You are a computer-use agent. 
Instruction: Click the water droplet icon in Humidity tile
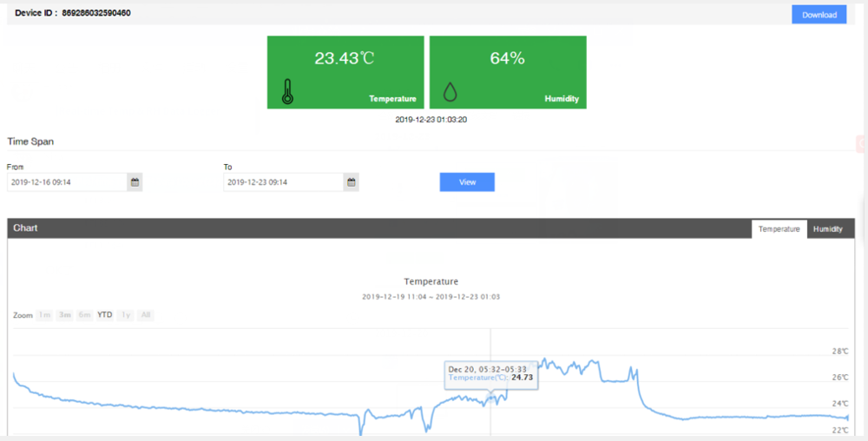click(450, 93)
